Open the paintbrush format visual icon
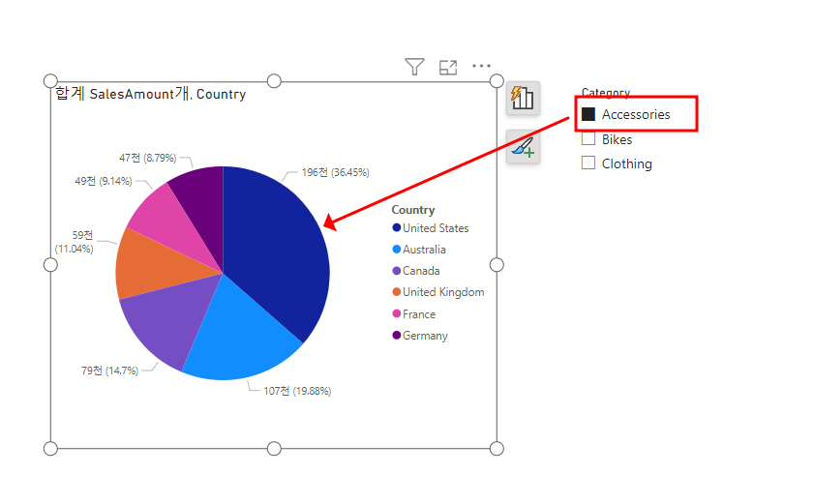The width and height of the screenshot is (814, 504). [x=523, y=147]
